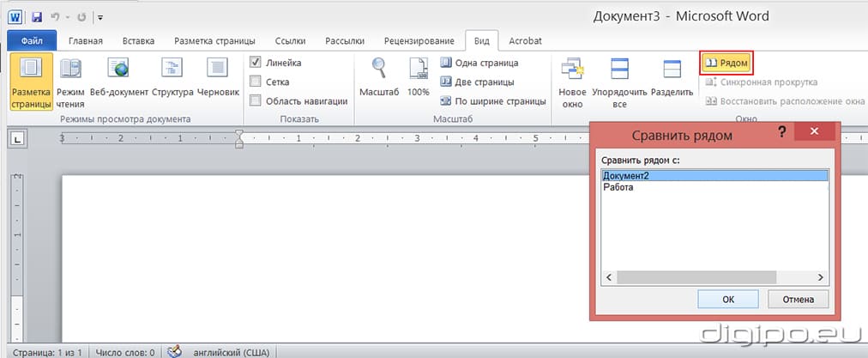This screenshot has height=358, width=868.
Task: Open the Масштаб zoom dialog
Action: coord(379,77)
